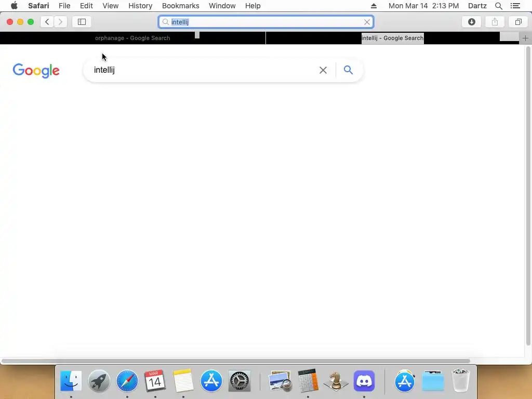Show the date and time menu
The height and width of the screenshot is (399, 532).
(423, 6)
